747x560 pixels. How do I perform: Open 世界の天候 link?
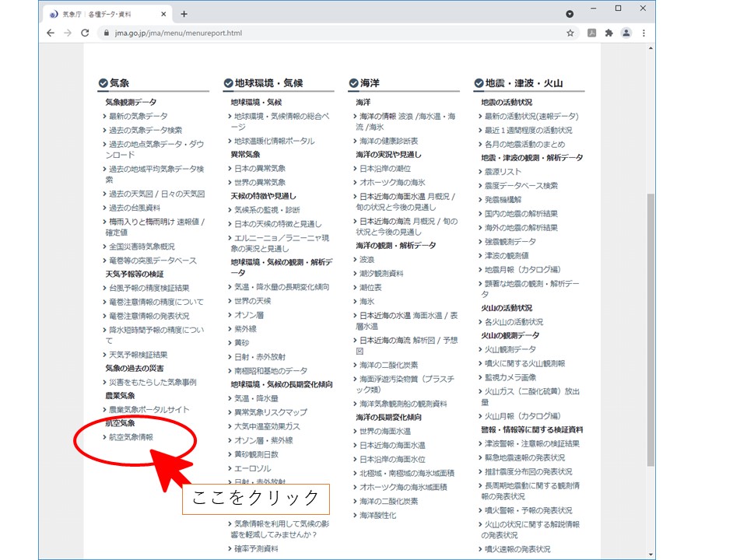point(252,301)
